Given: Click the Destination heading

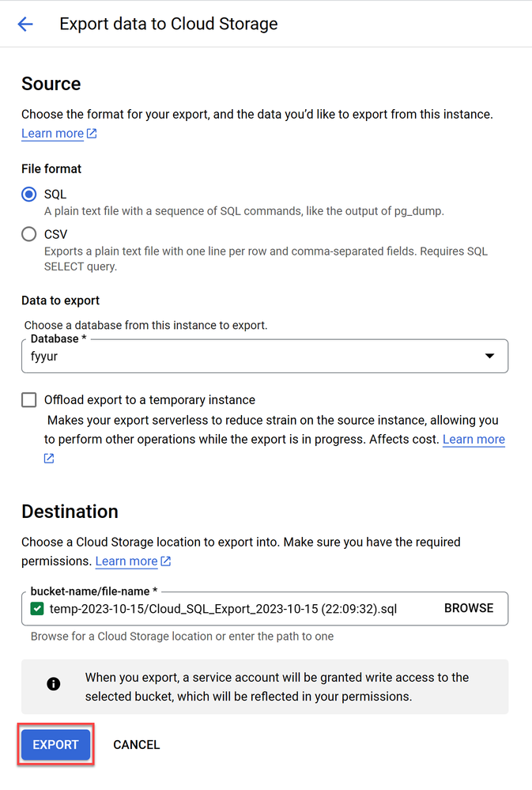Looking at the screenshot, I should click(70, 512).
